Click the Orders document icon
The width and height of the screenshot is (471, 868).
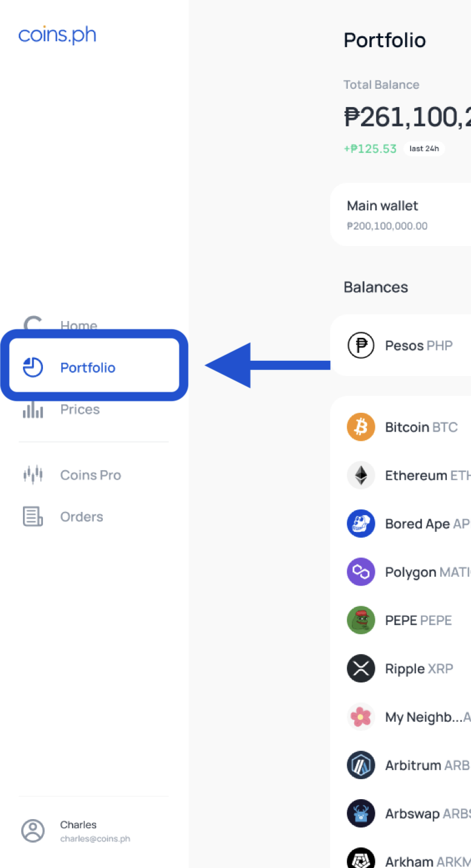coord(33,517)
